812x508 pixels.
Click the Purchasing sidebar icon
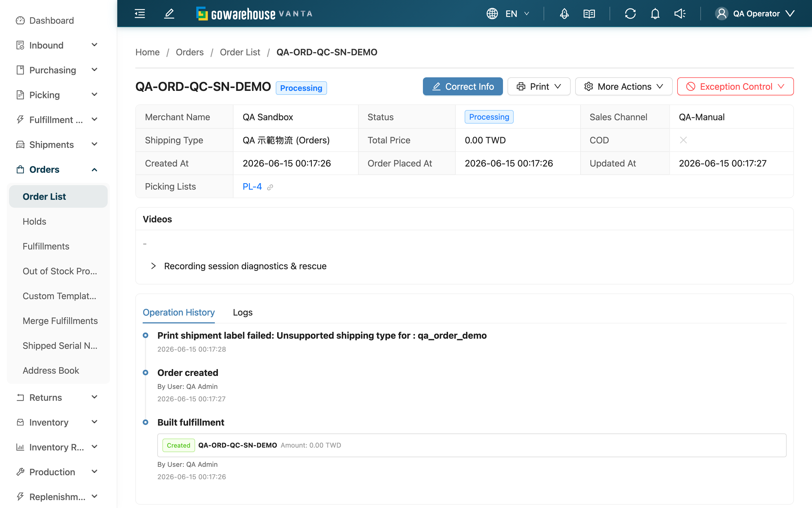20,70
